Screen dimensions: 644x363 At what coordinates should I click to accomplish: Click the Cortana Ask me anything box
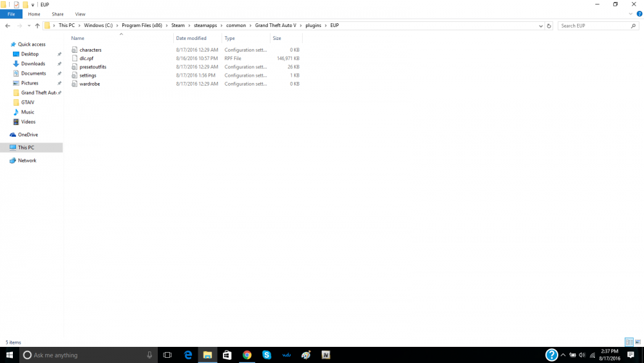[x=88, y=355]
